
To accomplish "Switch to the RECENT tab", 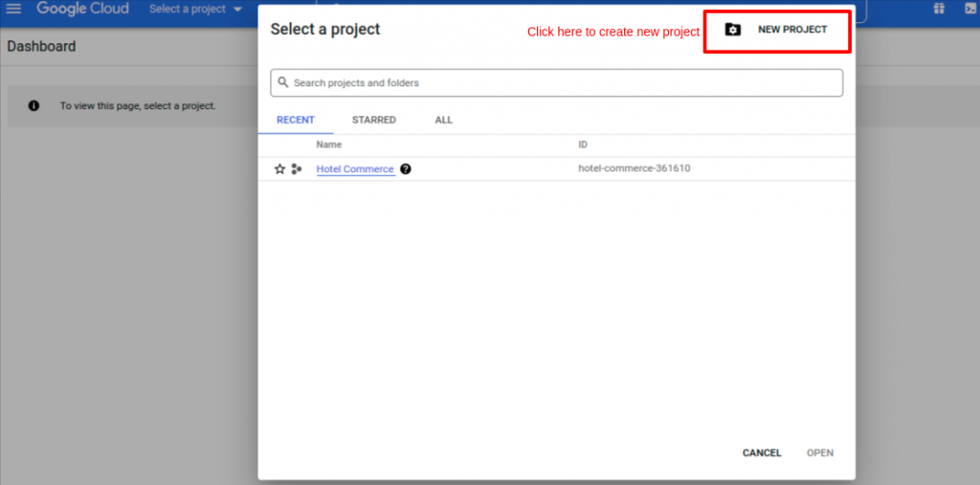I will (x=296, y=120).
